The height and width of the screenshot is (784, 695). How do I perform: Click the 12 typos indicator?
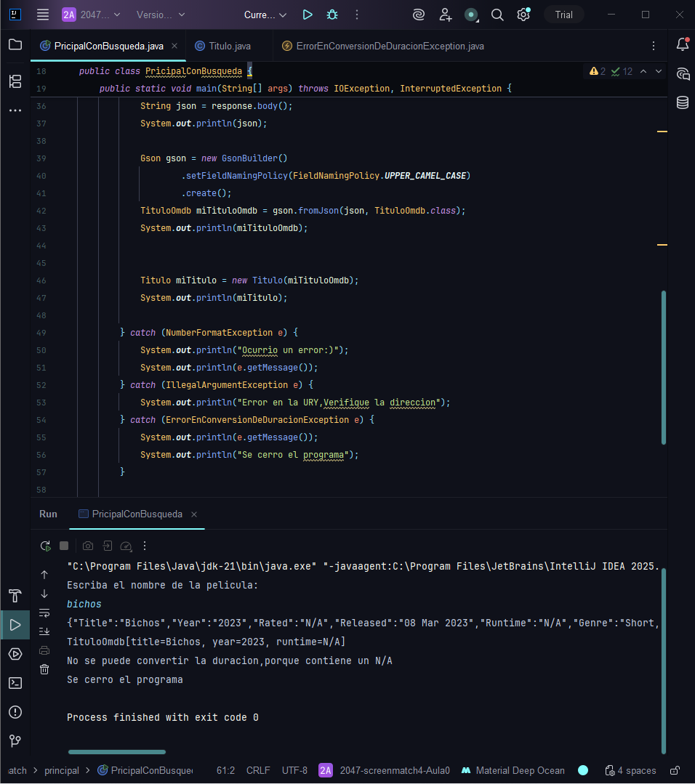[x=622, y=71]
